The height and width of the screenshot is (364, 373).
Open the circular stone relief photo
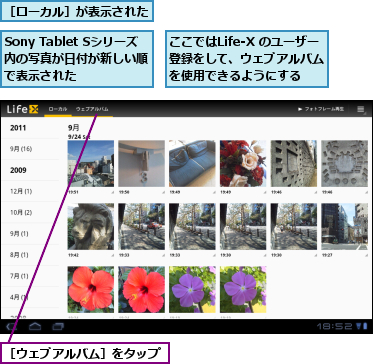pos(344,163)
